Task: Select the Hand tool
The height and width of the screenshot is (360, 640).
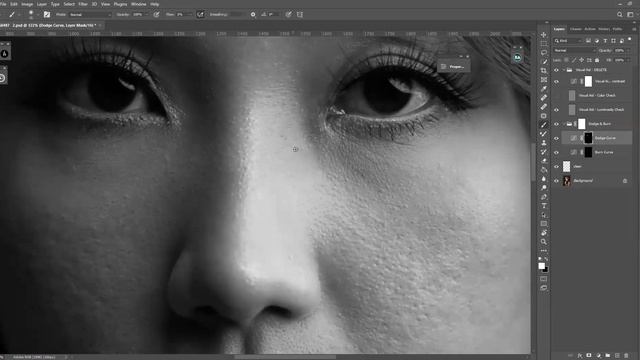Action: coord(544,233)
